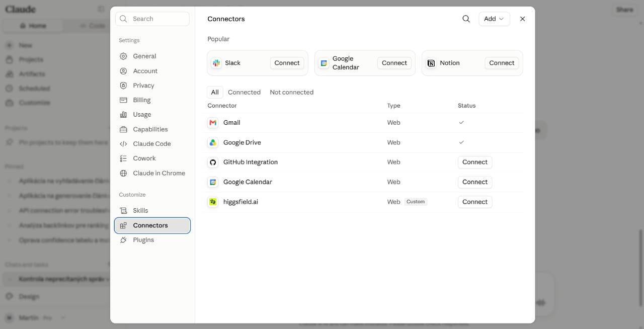Open Scheduled in background sidebar

[34, 89]
